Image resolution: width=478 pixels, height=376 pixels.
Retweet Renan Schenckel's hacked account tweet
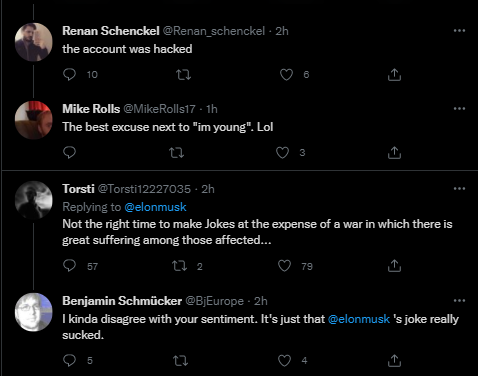(x=183, y=74)
